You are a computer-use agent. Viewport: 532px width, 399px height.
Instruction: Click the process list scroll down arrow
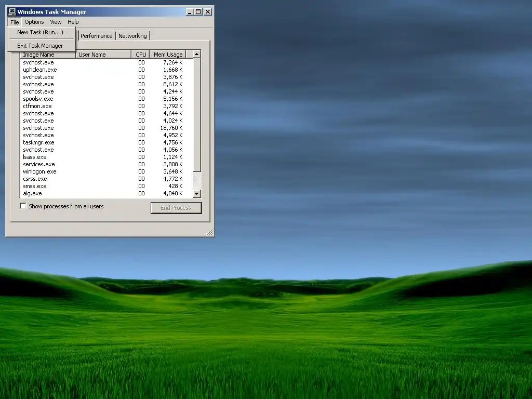pyautogui.click(x=197, y=194)
